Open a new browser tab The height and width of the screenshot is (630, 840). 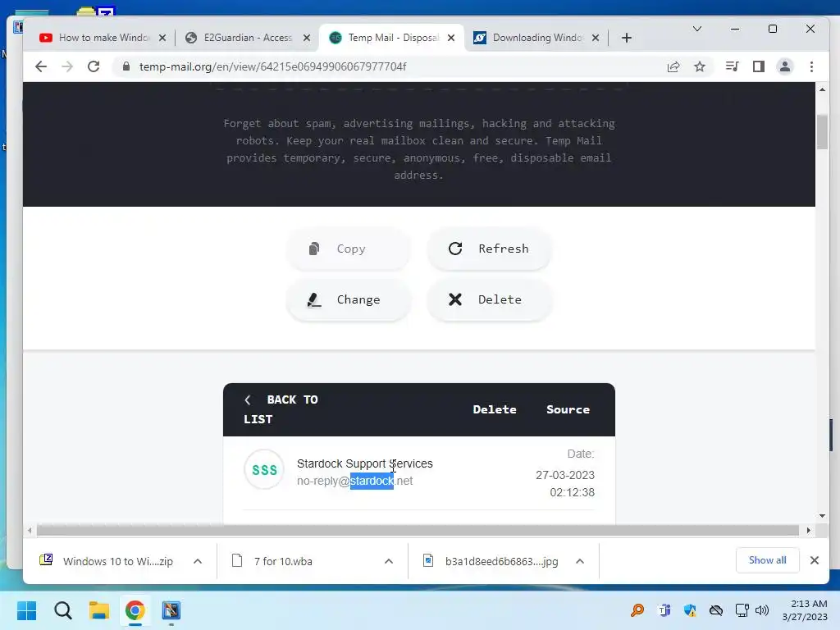626,38
